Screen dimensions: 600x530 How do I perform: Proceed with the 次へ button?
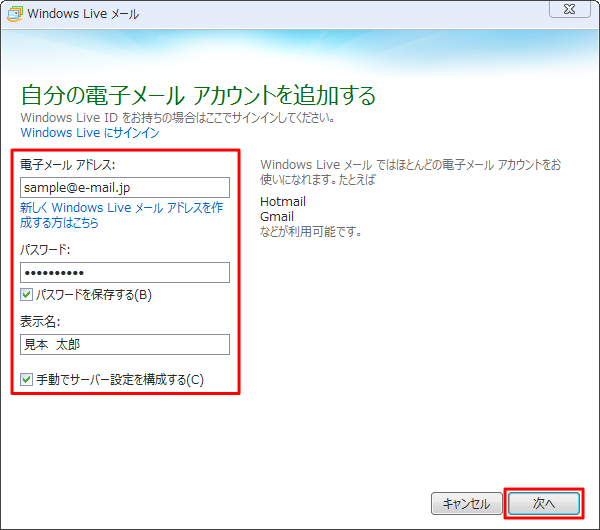pyautogui.click(x=544, y=504)
